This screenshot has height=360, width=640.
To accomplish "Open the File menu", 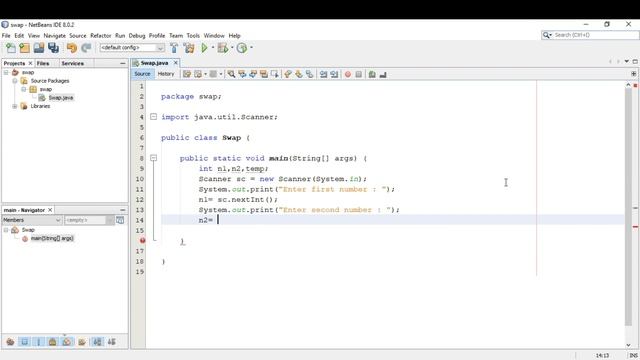I will [6, 36].
